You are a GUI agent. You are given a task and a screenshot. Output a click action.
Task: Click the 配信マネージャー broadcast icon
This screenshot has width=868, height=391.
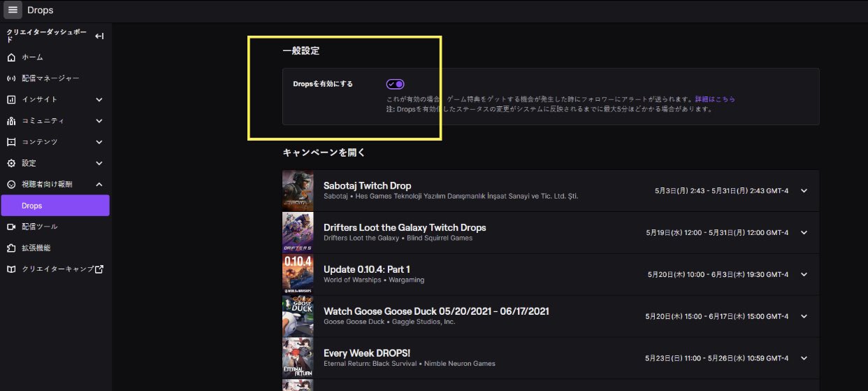click(x=11, y=78)
